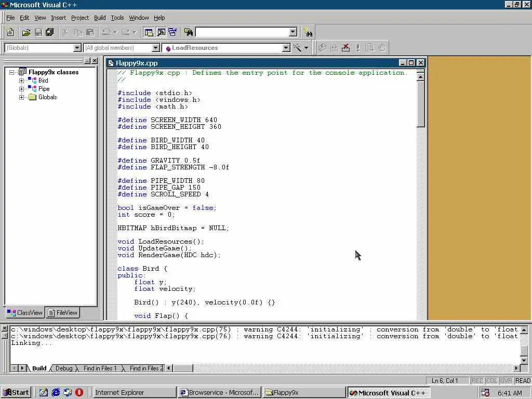The width and height of the screenshot is (532, 399).
Task: Open the Edit menu
Action: pyautogui.click(x=24, y=18)
